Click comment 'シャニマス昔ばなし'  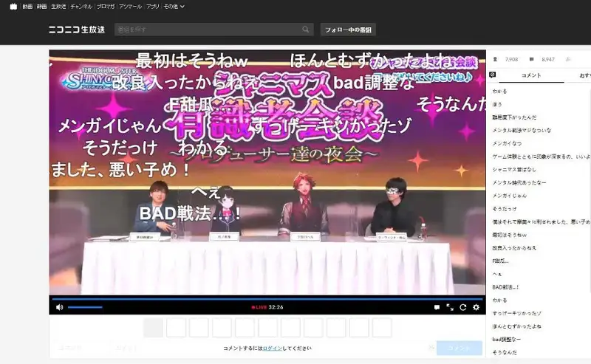[513, 170]
